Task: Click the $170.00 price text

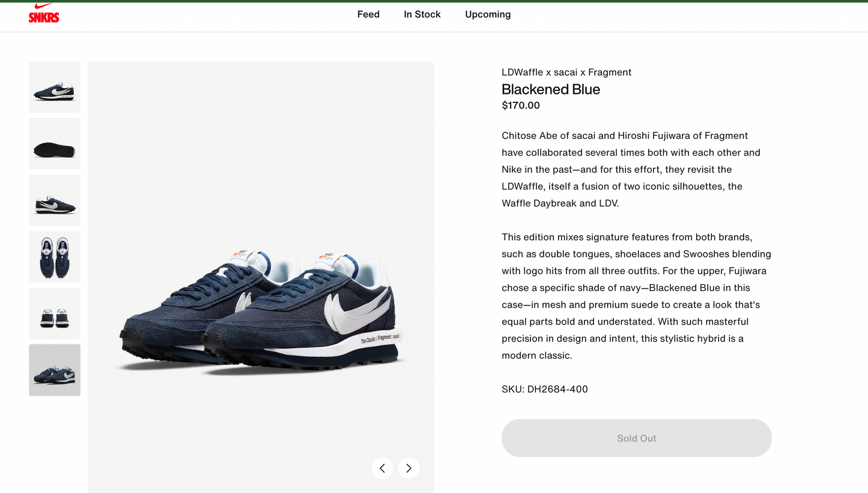Action: [x=520, y=105]
